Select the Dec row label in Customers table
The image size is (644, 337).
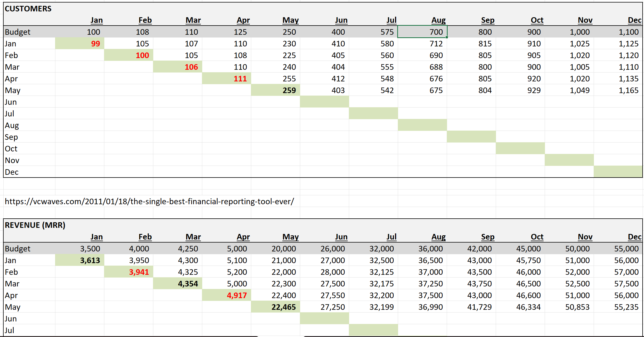pyautogui.click(x=12, y=172)
